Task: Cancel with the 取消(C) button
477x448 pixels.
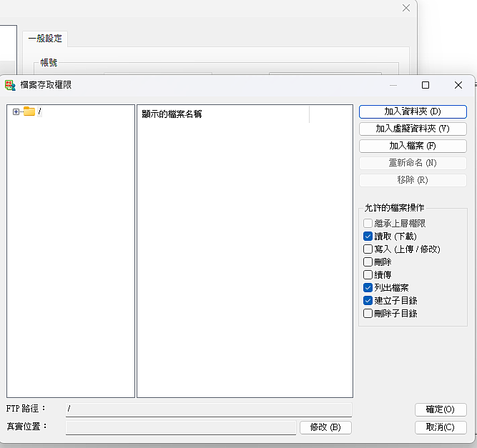Action: click(441, 427)
